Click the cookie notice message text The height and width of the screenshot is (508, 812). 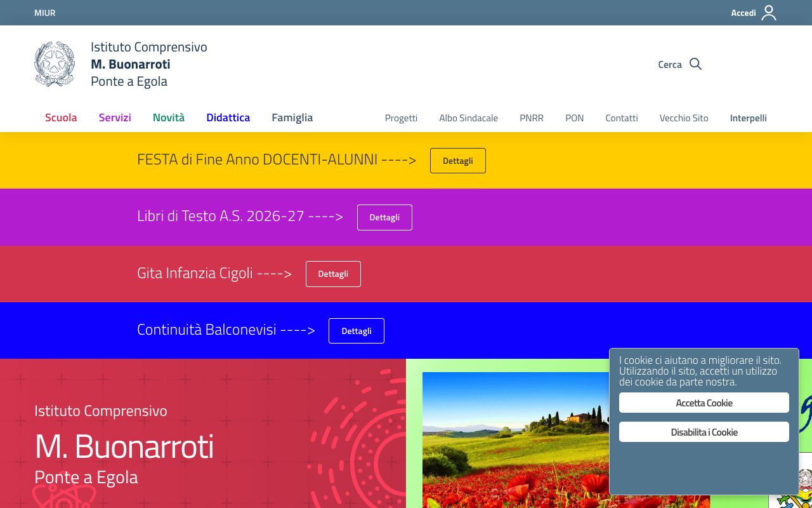point(700,371)
